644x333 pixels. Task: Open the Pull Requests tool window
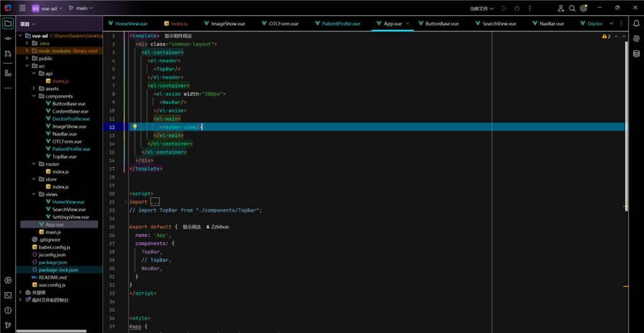(8, 54)
